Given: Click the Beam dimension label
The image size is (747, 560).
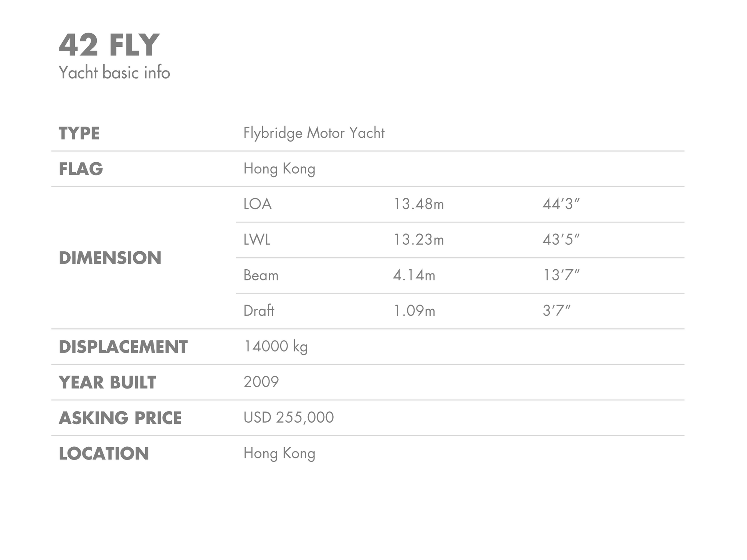Looking at the screenshot, I should point(261,275).
